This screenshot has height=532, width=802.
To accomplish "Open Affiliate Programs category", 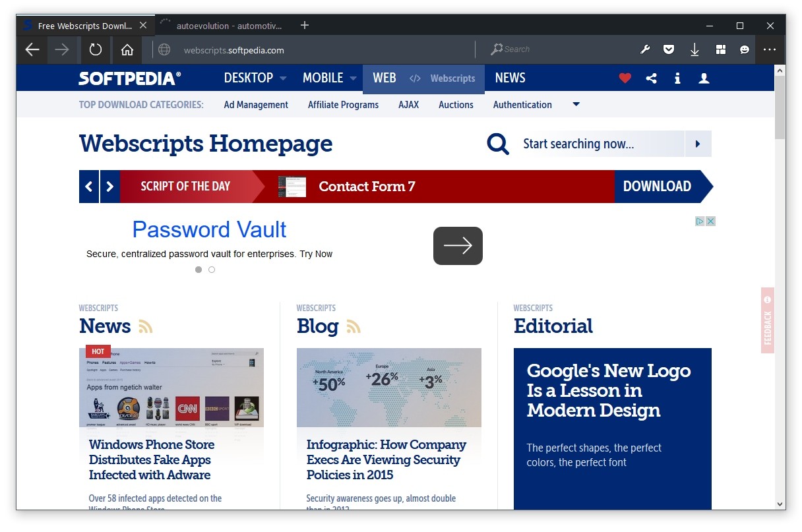I will (343, 105).
